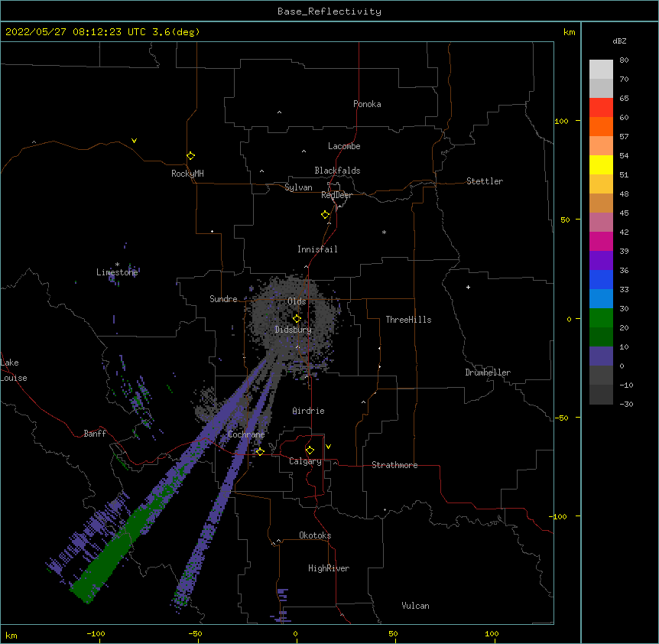The image size is (659, 644).
Task: Click the yellow v marker northwest of RockyMH
Action: pos(134,141)
